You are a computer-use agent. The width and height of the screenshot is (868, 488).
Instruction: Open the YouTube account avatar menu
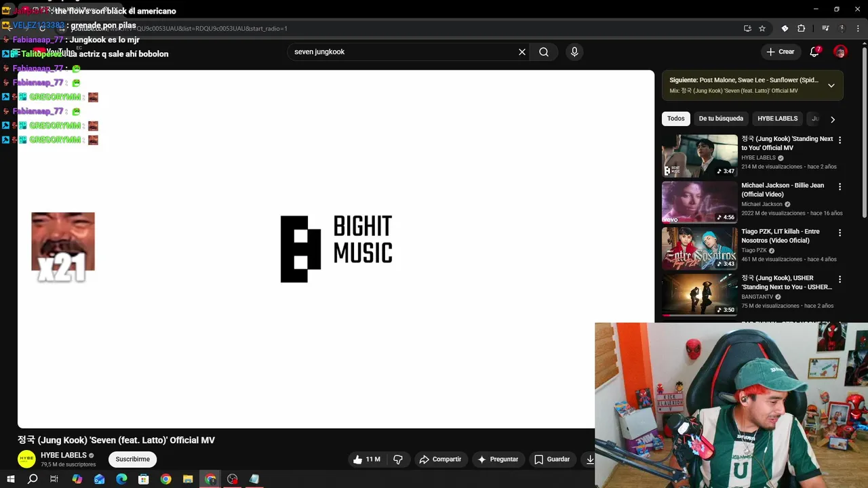[840, 52]
